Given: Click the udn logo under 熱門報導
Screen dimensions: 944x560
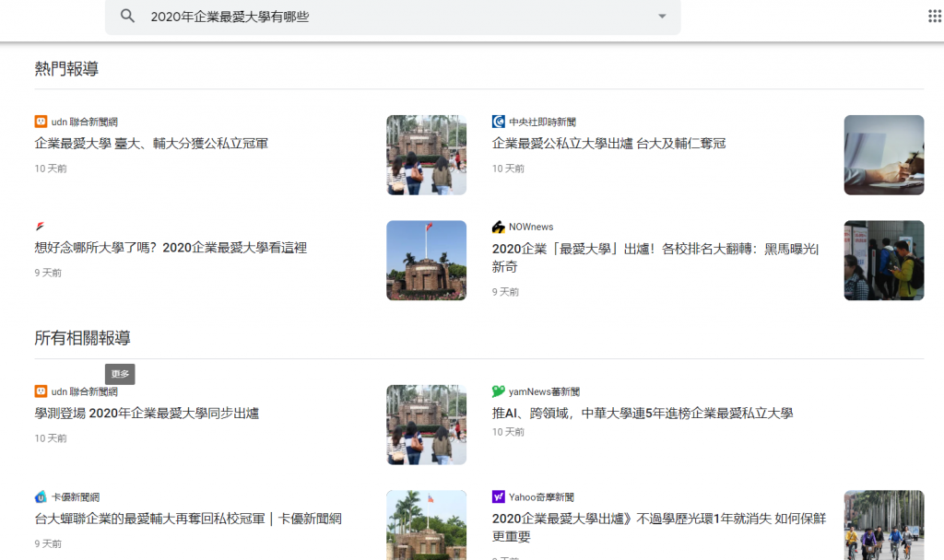Looking at the screenshot, I should click(41, 122).
